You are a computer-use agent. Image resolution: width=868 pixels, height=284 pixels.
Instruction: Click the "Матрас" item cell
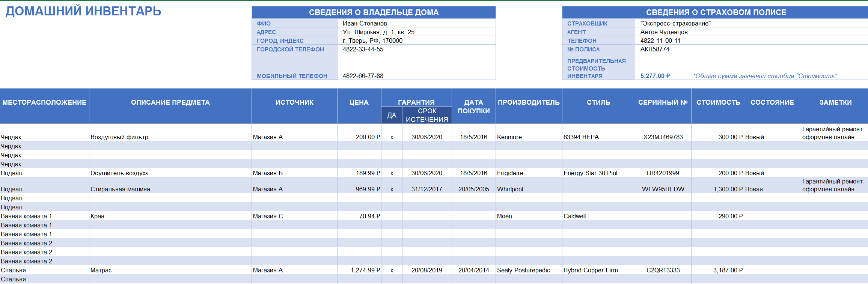170,270
